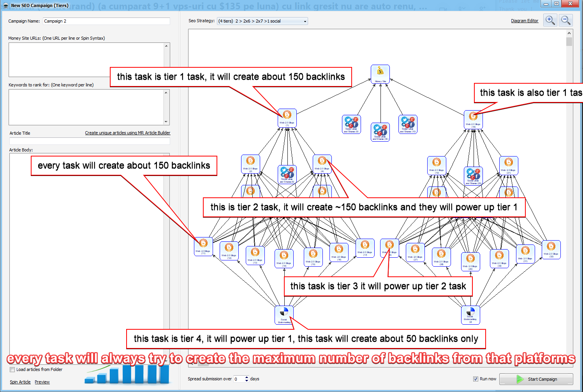Screen dimensions: 583x392
Task: Choose the Web 2.0 Blogs (15) node
Action: tap(313, 257)
